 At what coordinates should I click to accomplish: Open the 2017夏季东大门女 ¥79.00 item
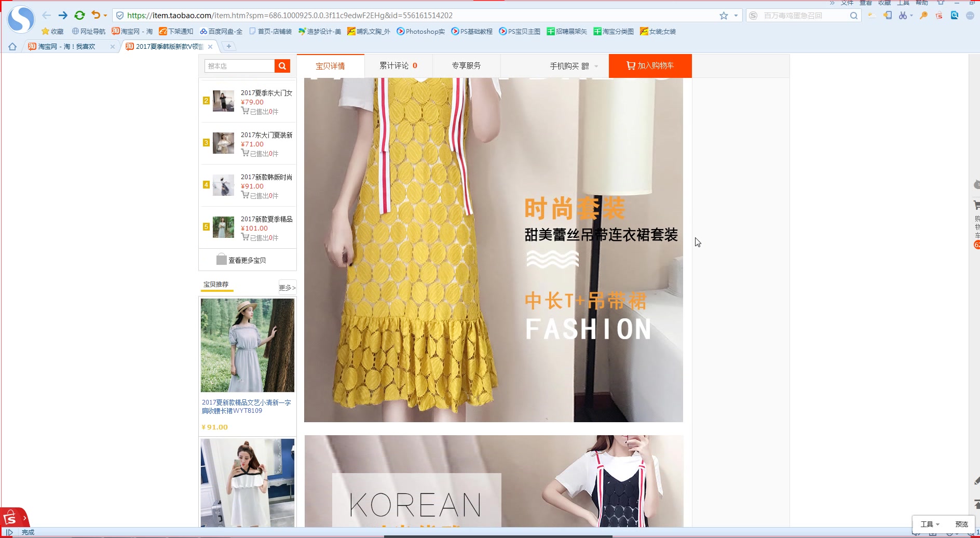266,93
